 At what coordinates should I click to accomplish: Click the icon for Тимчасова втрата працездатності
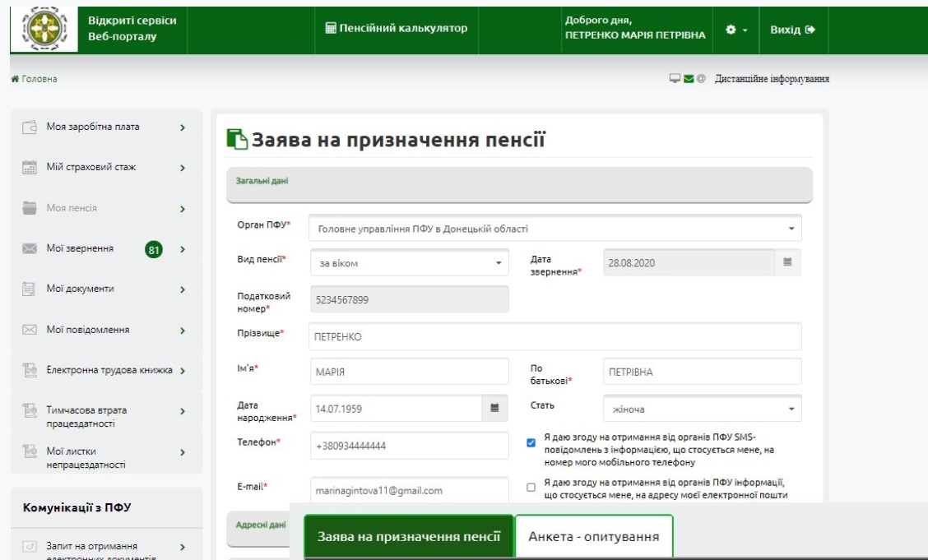tap(30, 410)
